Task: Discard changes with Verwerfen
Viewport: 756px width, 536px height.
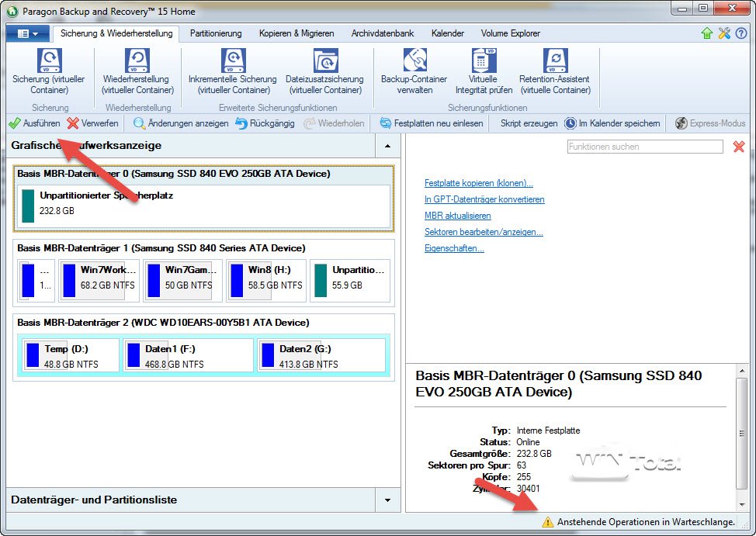Action: tap(92, 123)
